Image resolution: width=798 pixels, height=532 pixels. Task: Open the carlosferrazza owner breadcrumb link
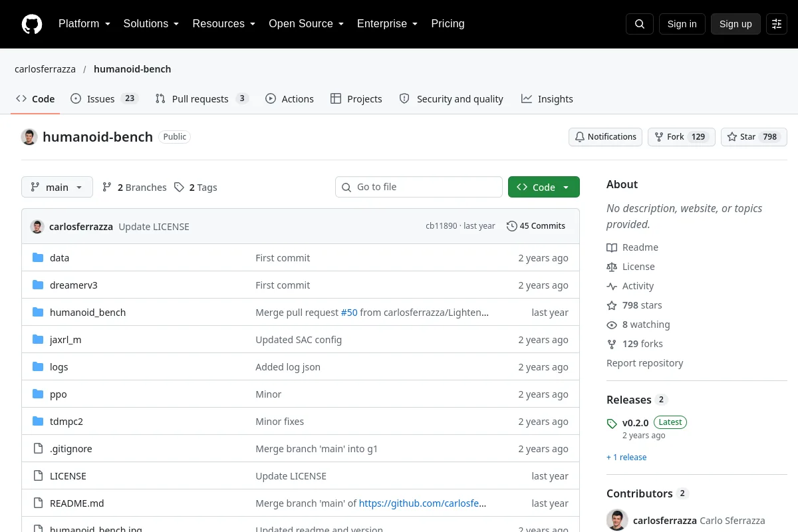click(x=45, y=69)
